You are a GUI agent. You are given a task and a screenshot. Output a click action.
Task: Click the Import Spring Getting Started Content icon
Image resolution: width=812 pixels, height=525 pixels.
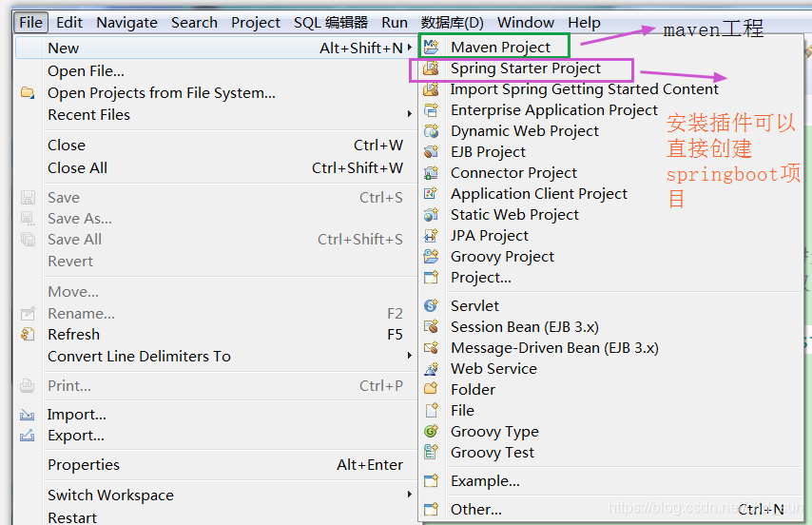coord(431,89)
